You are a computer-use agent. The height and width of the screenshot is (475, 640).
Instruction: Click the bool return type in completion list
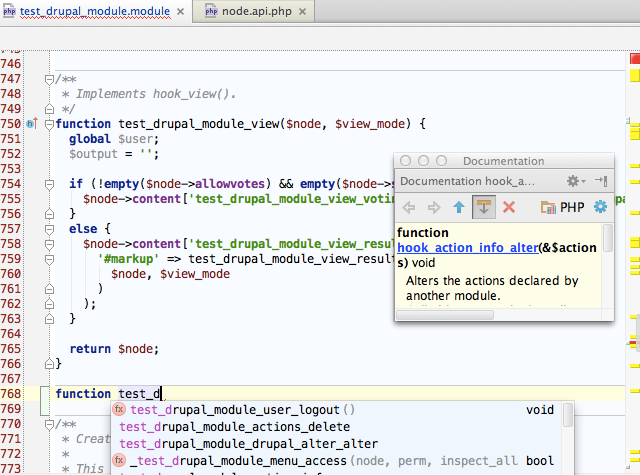pos(540,461)
